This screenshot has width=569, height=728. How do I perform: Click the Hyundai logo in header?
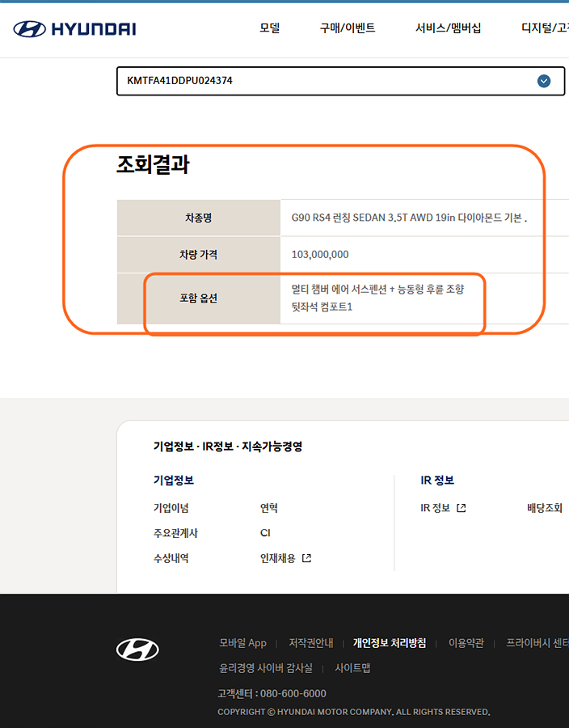pyautogui.click(x=74, y=29)
